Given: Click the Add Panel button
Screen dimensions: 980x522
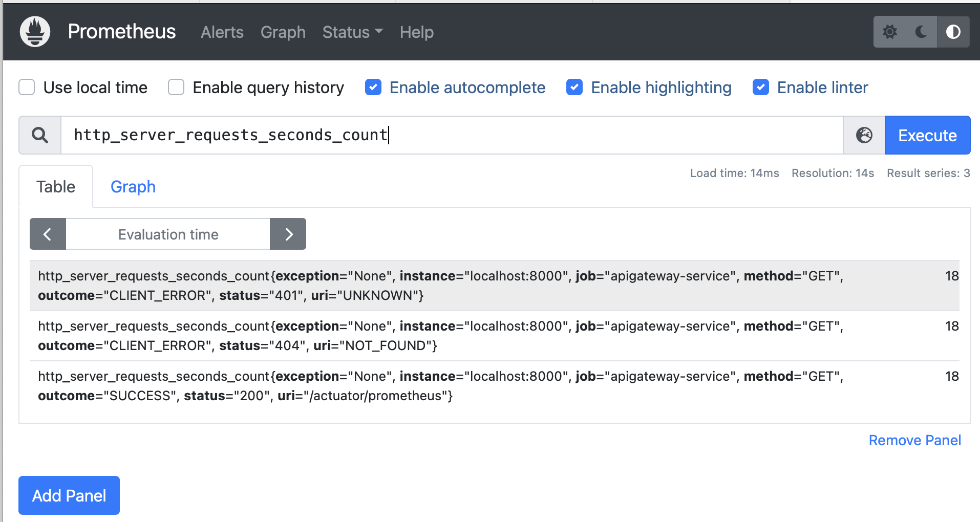Looking at the screenshot, I should (x=69, y=495).
